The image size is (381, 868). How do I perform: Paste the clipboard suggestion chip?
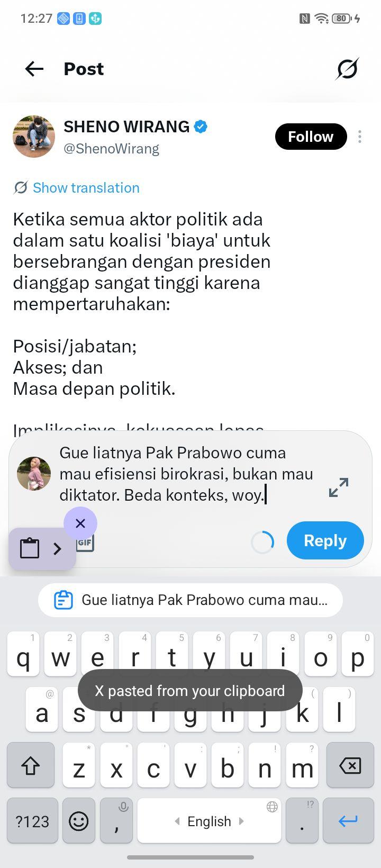pos(190,600)
